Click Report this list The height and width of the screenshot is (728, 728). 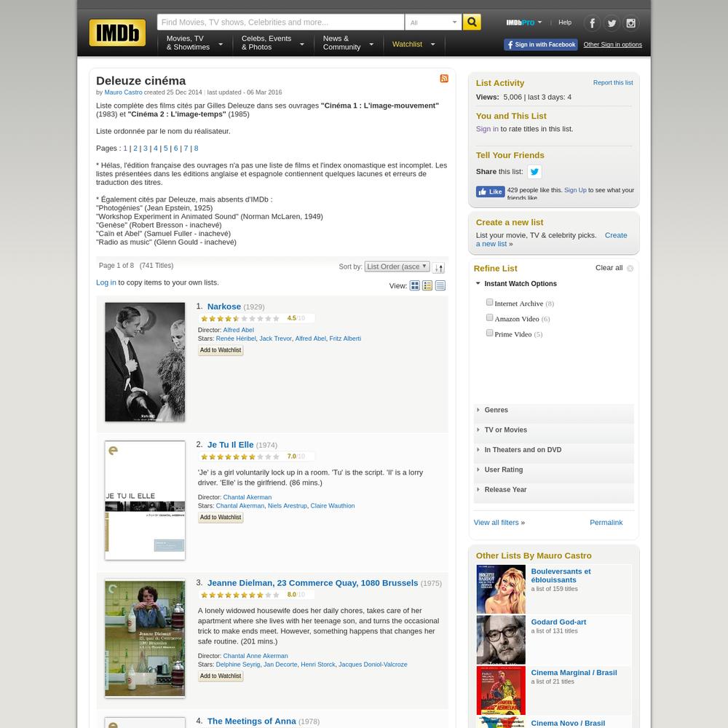point(613,83)
